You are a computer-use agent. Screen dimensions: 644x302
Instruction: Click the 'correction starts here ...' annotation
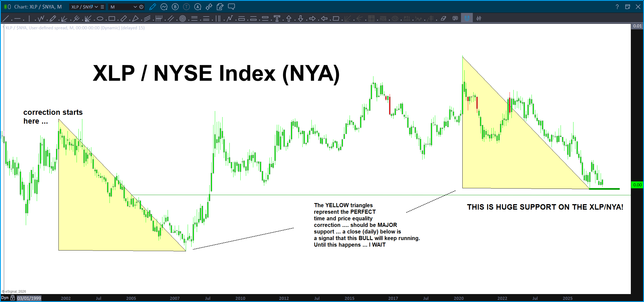(53, 117)
